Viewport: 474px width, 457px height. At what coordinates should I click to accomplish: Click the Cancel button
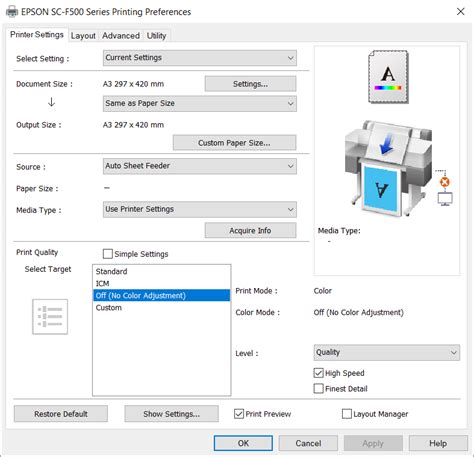(308, 443)
